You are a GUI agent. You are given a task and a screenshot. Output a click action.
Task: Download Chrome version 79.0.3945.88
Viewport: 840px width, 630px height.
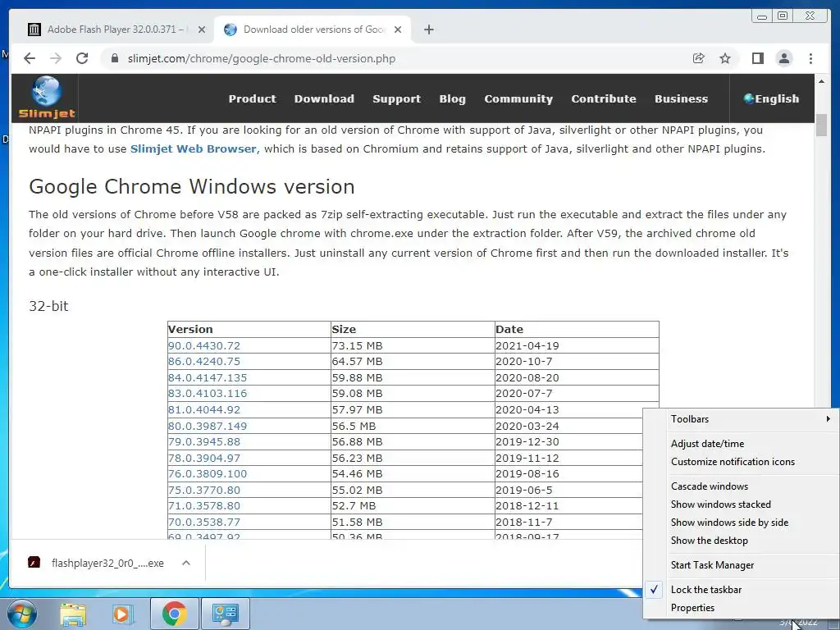[204, 442]
